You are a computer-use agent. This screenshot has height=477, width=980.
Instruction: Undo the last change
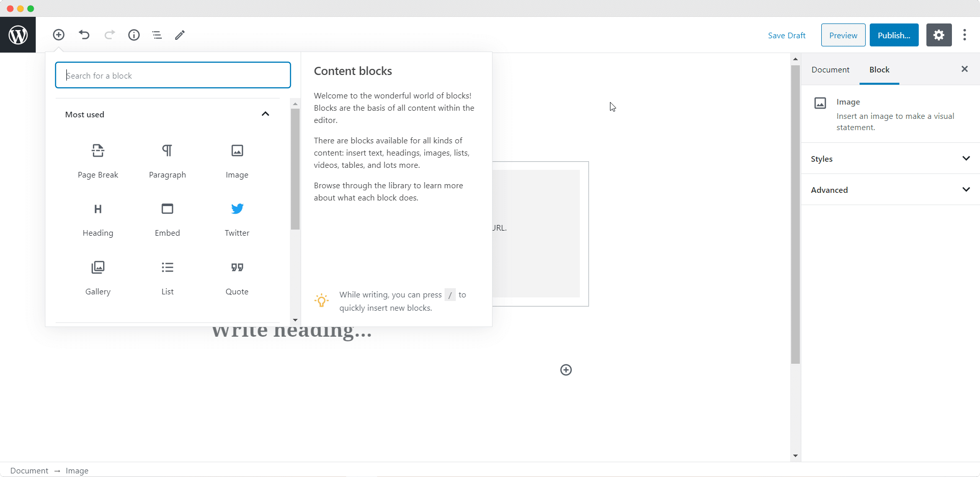click(84, 35)
